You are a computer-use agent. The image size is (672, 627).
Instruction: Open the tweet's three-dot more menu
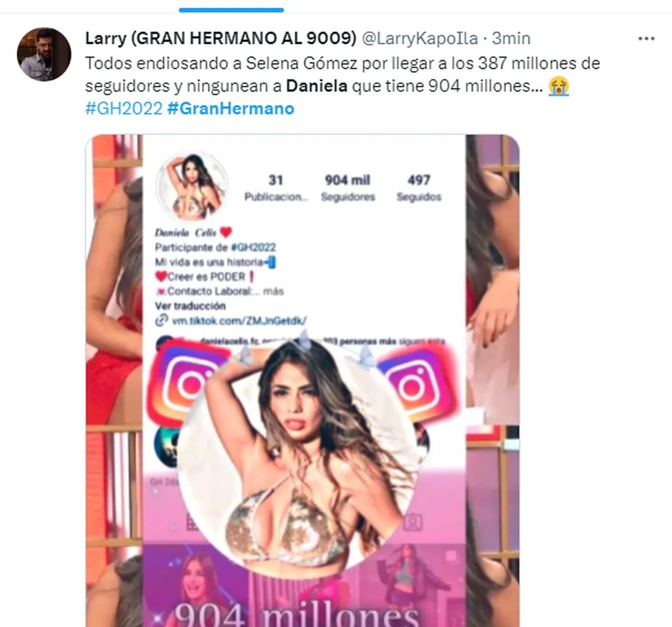[x=646, y=39]
